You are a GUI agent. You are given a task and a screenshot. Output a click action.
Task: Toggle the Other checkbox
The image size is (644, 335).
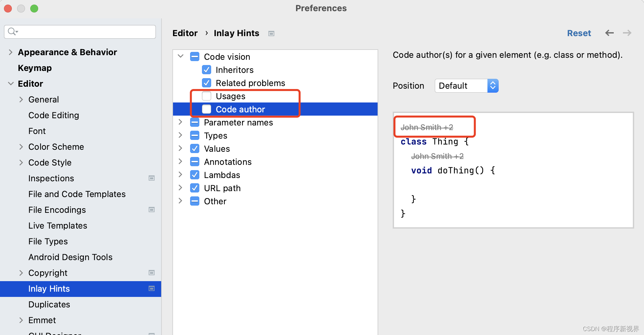click(x=195, y=201)
